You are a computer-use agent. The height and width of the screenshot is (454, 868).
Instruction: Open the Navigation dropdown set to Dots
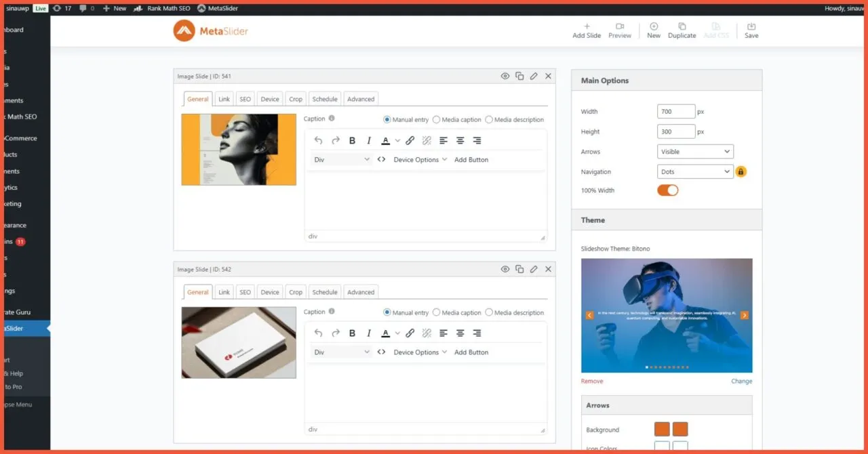pos(695,172)
